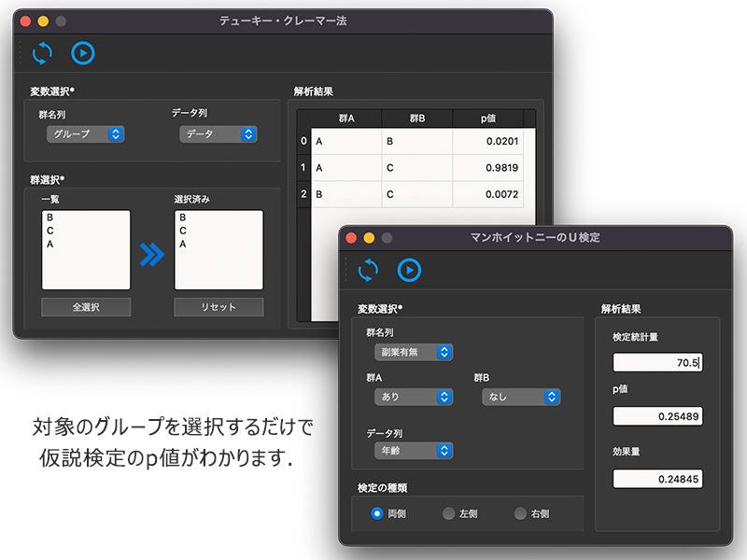Click refresh icon in Mann-Whitney U window
The height and width of the screenshot is (560, 747).
369,270
